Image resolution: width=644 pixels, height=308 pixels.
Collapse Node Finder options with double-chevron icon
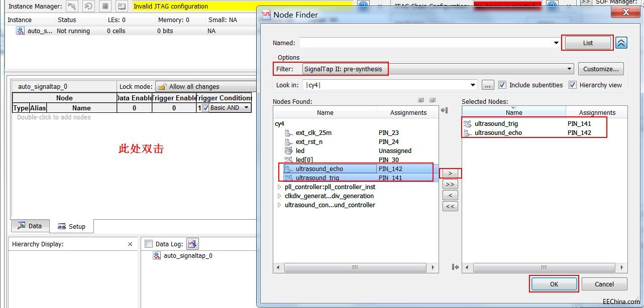click(621, 43)
